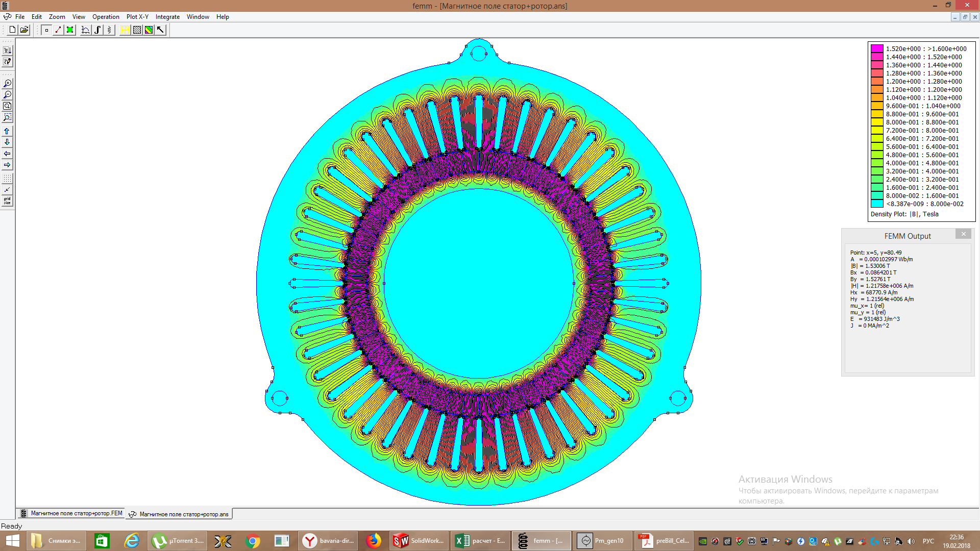Image resolution: width=980 pixels, height=551 pixels.
Task: Open the Windows Start button
Action: point(12,541)
